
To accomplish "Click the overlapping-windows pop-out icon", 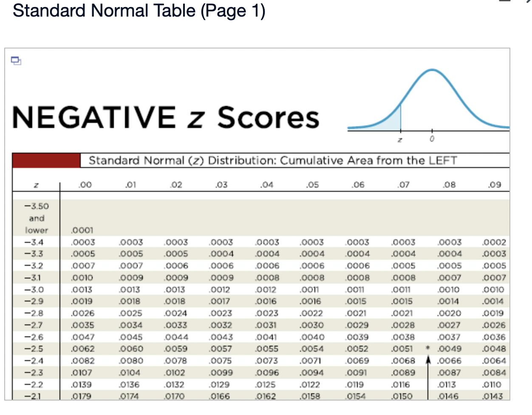I will 16,61.
